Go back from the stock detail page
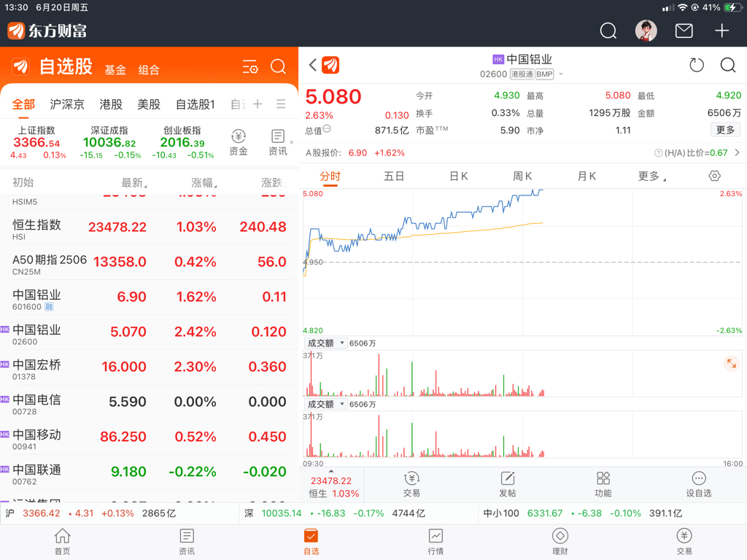Image resolution: width=747 pixels, height=560 pixels. click(312, 65)
